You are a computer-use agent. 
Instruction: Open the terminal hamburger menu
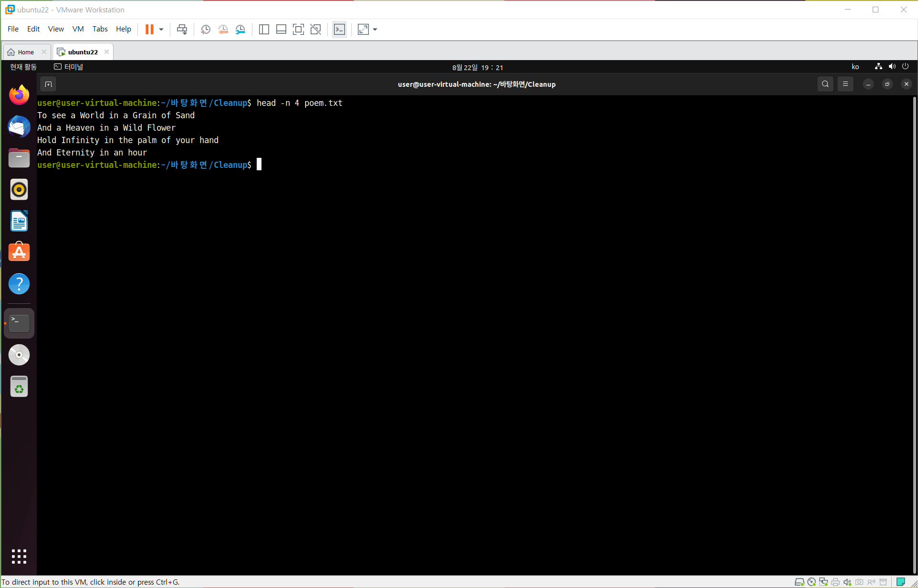coord(845,84)
